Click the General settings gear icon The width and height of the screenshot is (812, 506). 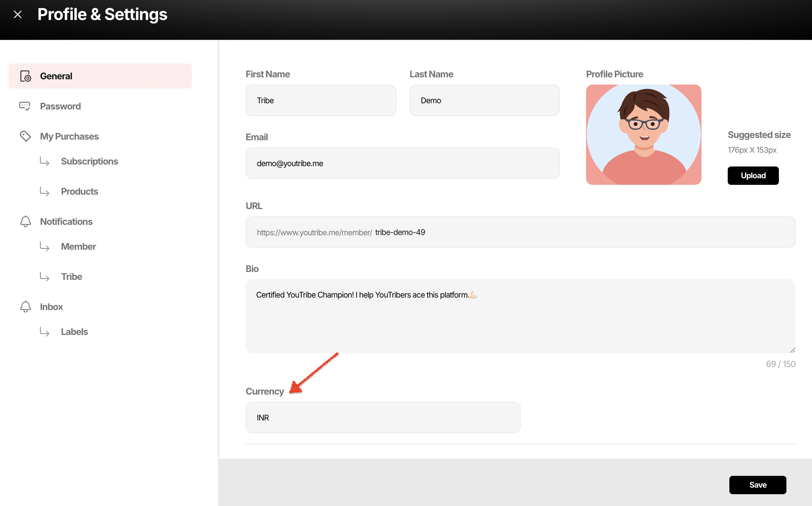(26, 76)
